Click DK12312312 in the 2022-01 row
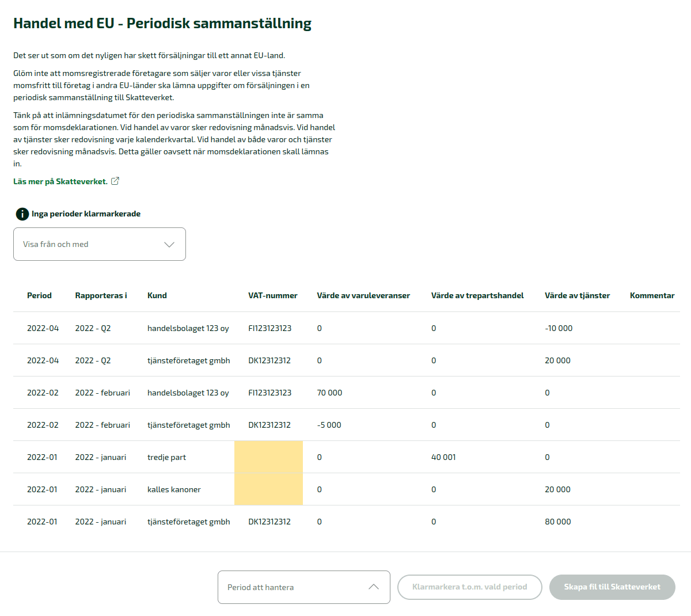Image resolution: width=691 pixels, height=616 pixels. (269, 522)
